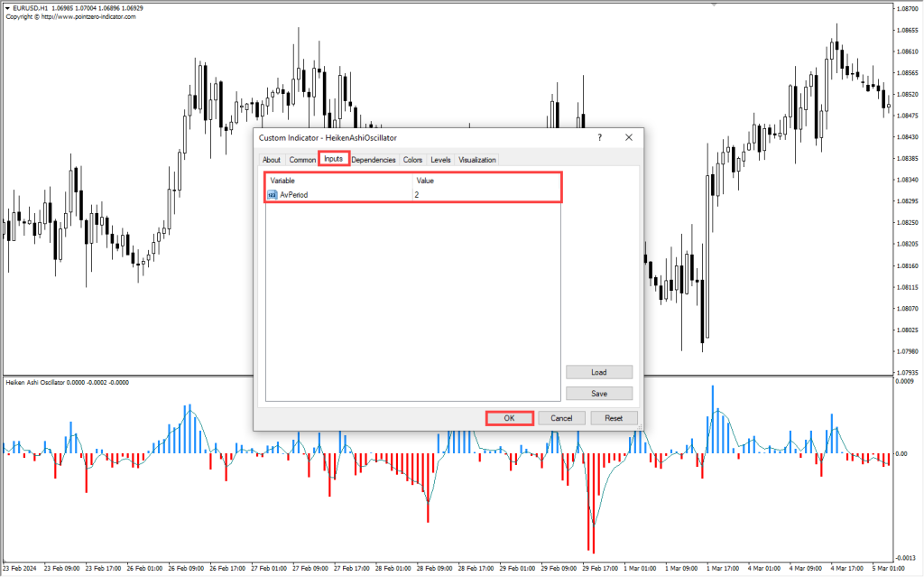Go to the Visualization tab
Viewport: 924px width, 577px height.
coord(477,160)
